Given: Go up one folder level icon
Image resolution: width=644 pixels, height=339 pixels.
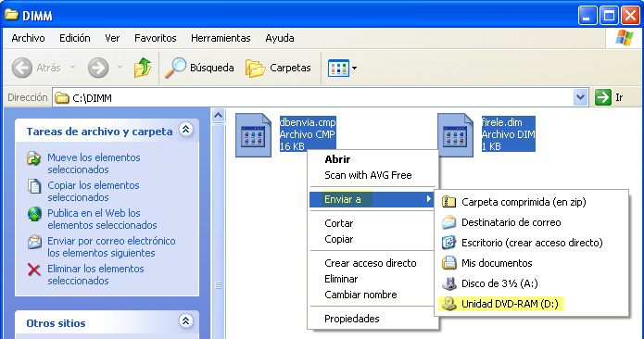Looking at the screenshot, I should point(143,68).
